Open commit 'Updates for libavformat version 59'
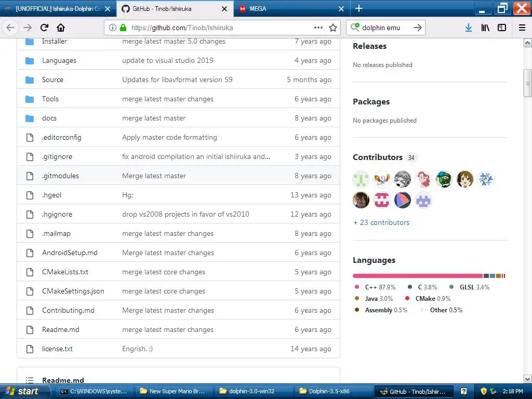 coord(177,79)
